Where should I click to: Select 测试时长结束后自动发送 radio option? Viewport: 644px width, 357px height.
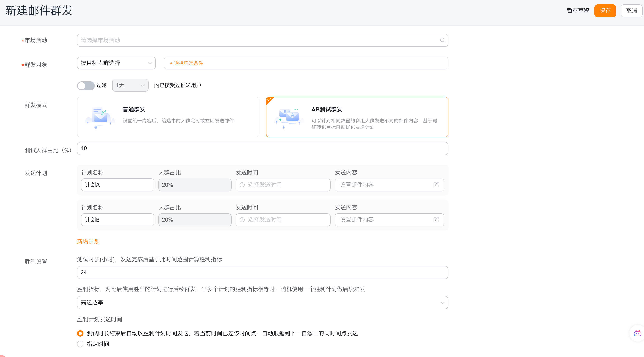(x=80, y=333)
